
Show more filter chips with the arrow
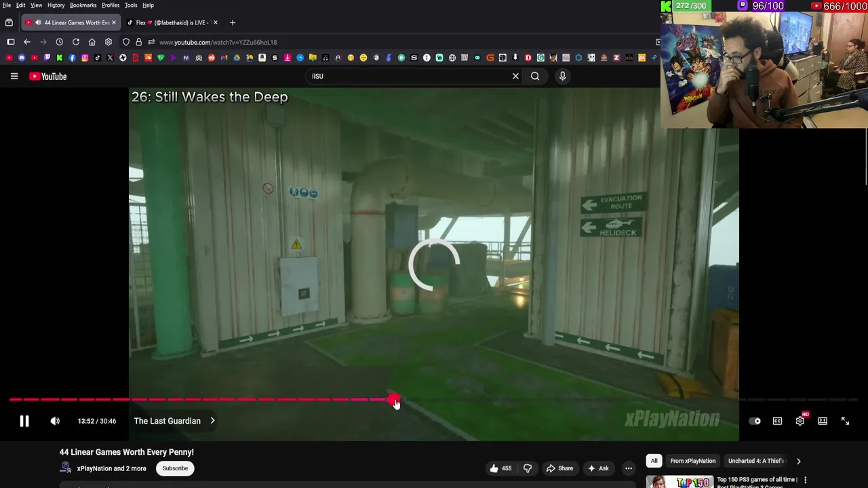click(798, 461)
